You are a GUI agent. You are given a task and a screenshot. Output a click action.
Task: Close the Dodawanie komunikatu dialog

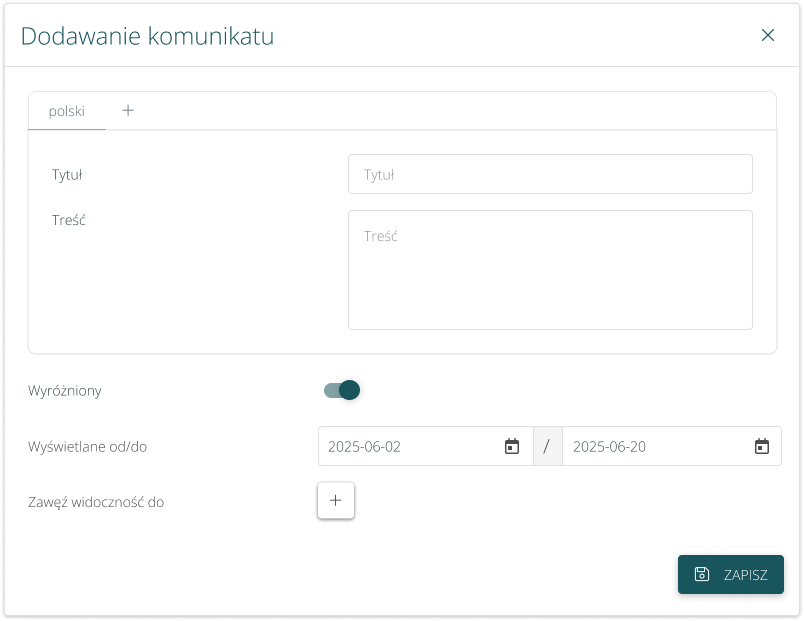(x=768, y=36)
